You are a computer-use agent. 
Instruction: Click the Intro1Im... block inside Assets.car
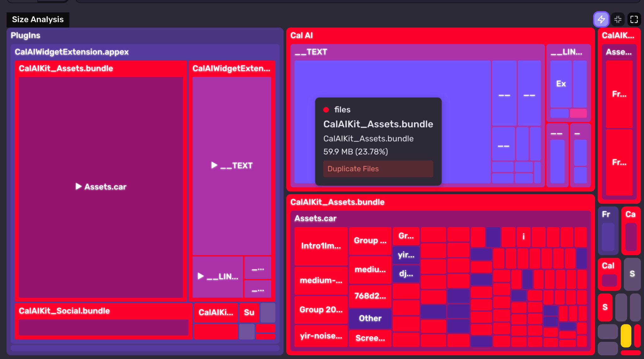321,246
